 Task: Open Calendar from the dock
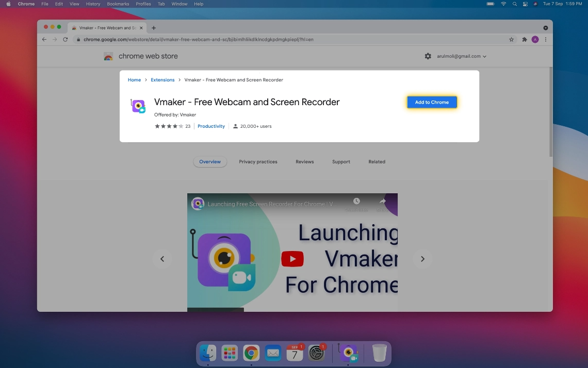(295, 353)
